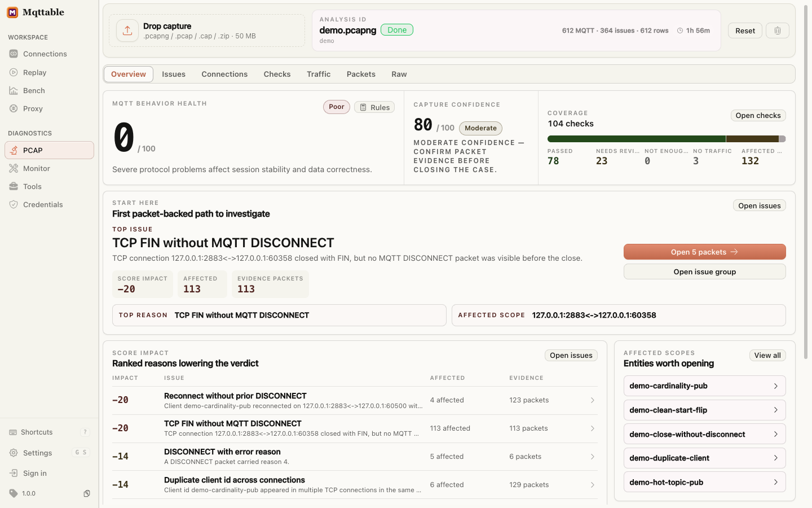Click the Passed count 78

click(x=553, y=161)
